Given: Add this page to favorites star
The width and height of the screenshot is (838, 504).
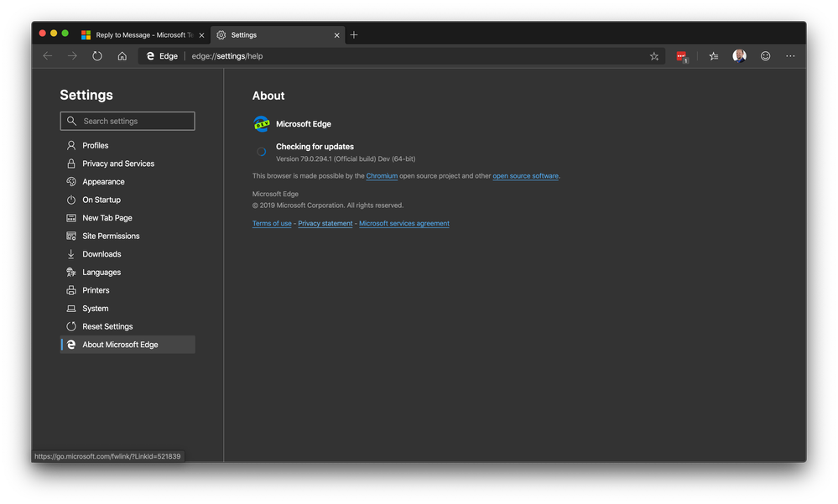Looking at the screenshot, I should point(654,56).
